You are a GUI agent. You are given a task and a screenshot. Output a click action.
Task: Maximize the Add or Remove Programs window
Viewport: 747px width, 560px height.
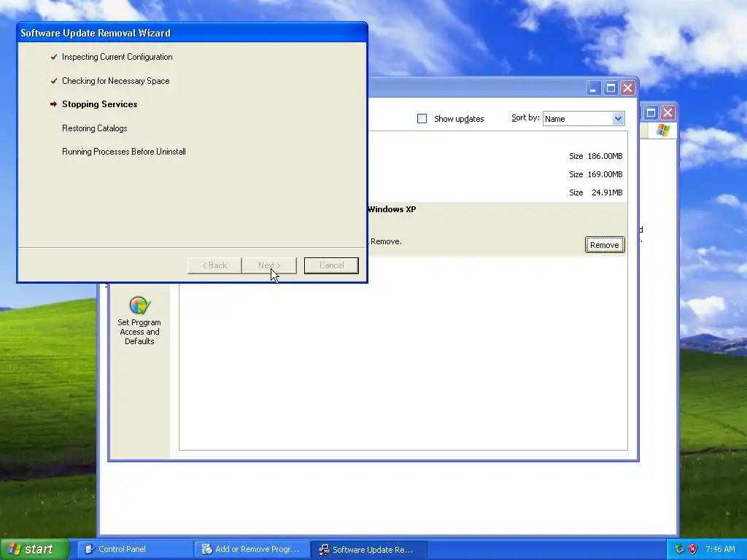tap(611, 88)
